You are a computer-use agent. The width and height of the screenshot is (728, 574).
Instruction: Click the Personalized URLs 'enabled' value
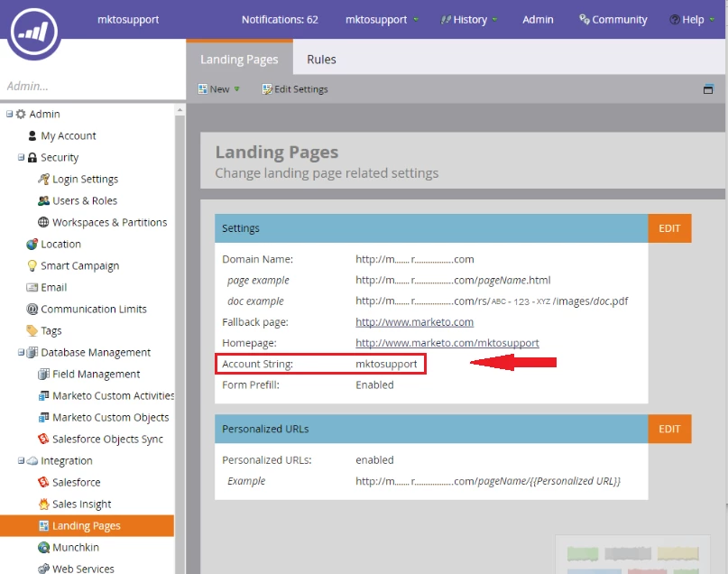(x=374, y=459)
